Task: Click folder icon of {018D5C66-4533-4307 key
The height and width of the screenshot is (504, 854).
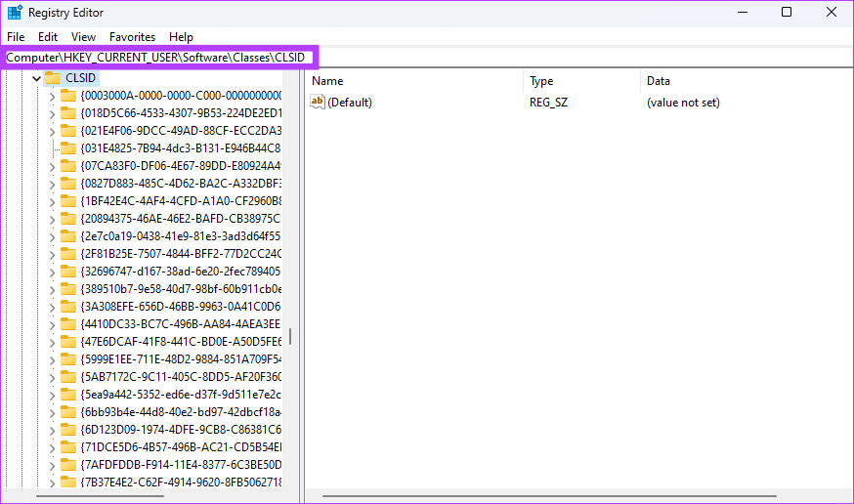Action: [68, 113]
